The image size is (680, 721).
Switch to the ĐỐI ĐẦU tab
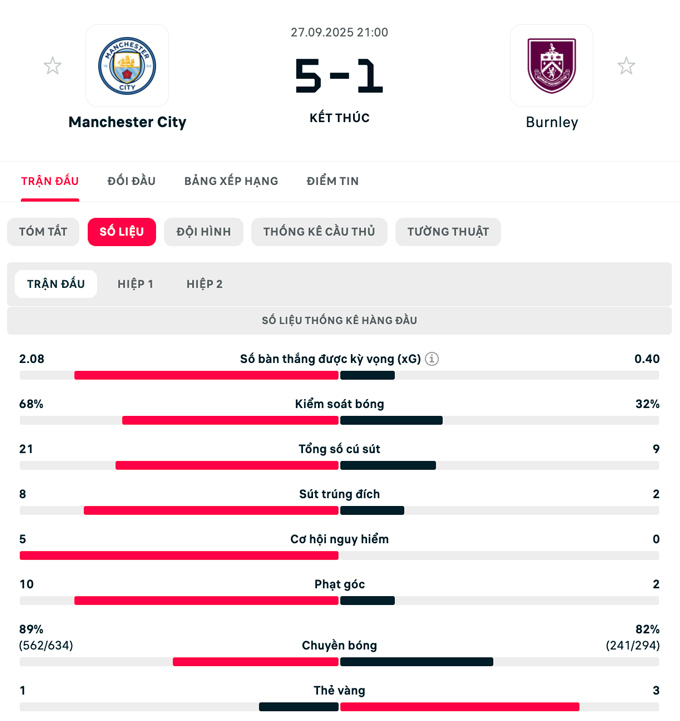click(x=132, y=181)
